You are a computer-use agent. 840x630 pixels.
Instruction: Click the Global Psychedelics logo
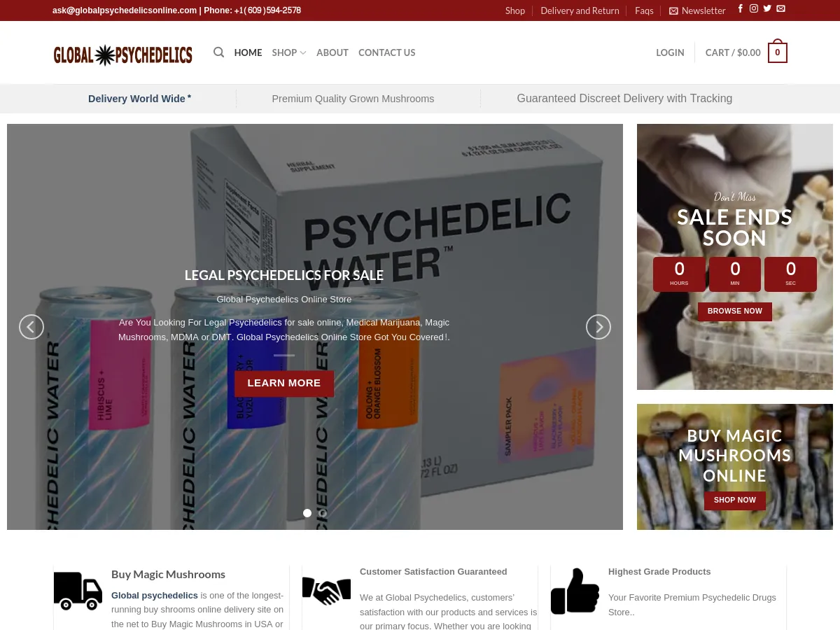tap(123, 54)
